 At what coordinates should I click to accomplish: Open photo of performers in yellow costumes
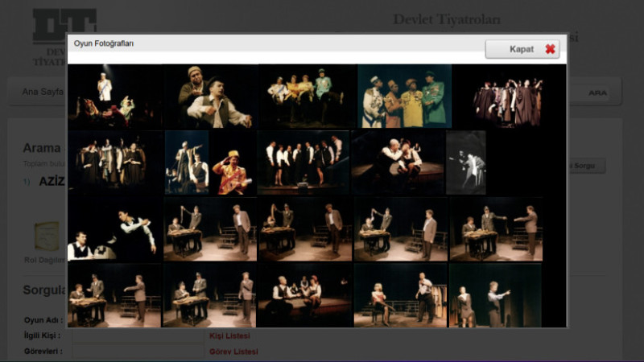click(x=306, y=97)
